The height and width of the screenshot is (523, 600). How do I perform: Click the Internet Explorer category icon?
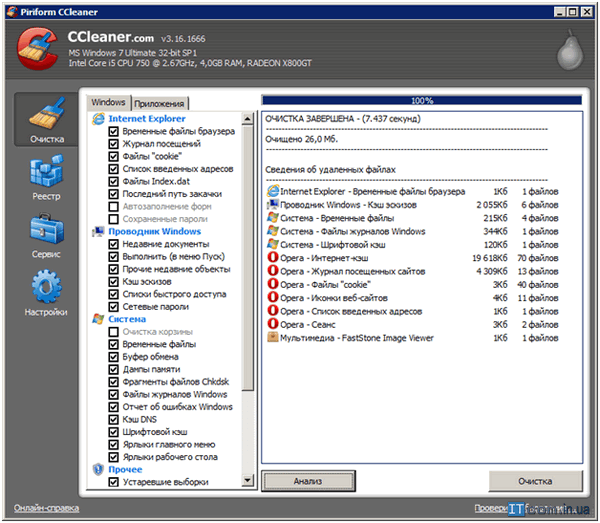pos(98,118)
